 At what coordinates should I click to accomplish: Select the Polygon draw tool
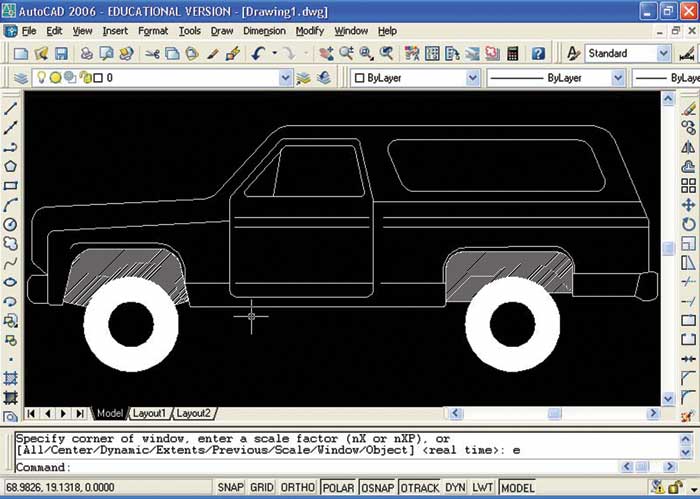coord(10,166)
